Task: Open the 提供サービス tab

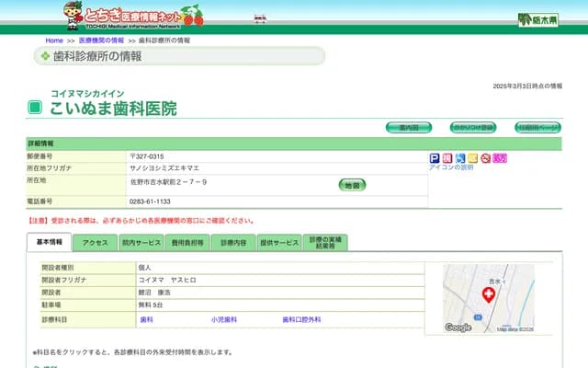Action: [x=279, y=243]
